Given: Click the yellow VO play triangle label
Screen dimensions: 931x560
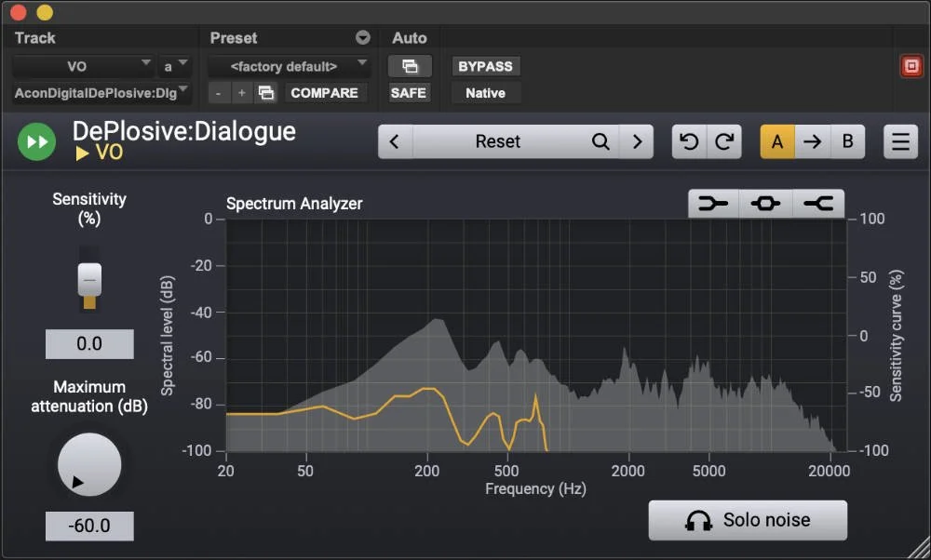Looking at the screenshot, I should coord(100,153).
